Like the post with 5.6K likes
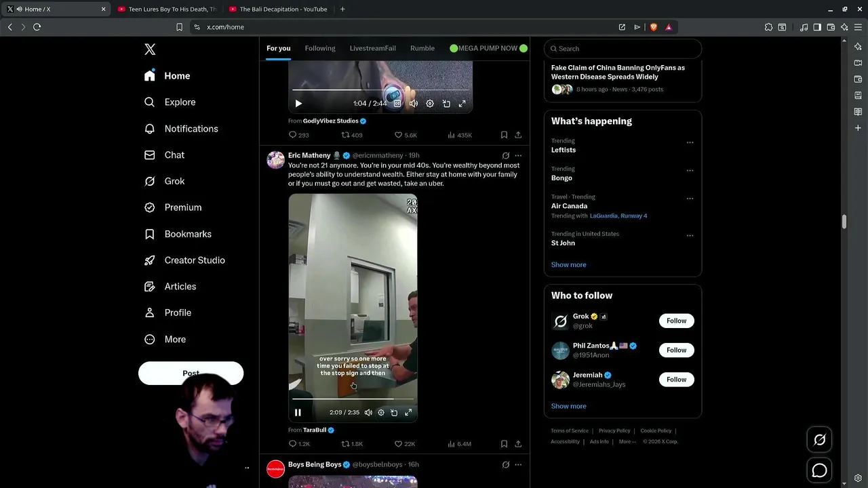The width and height of the screenshot is (868, 488). 406,135
